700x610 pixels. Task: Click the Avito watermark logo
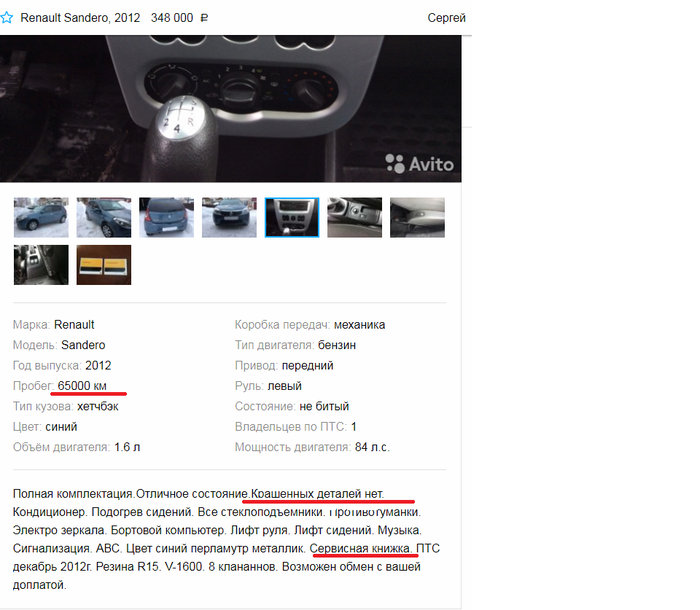420,164
